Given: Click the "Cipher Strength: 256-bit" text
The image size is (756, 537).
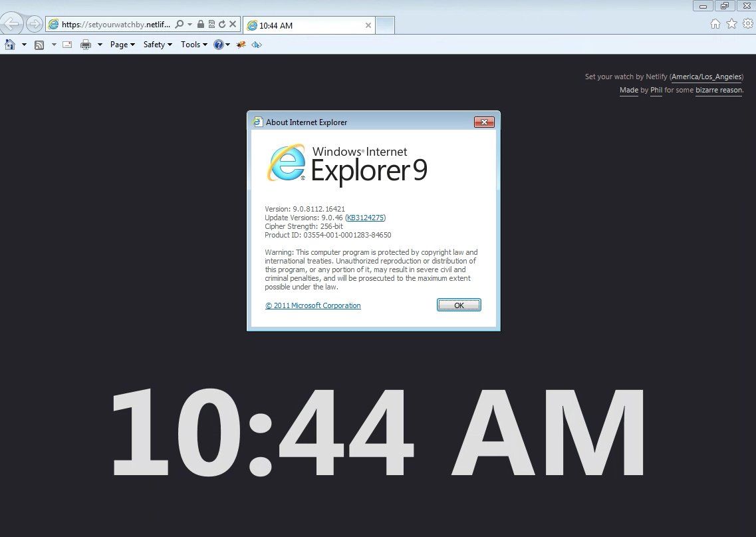Looking at the screenshot, I should [x=304, y=226].
